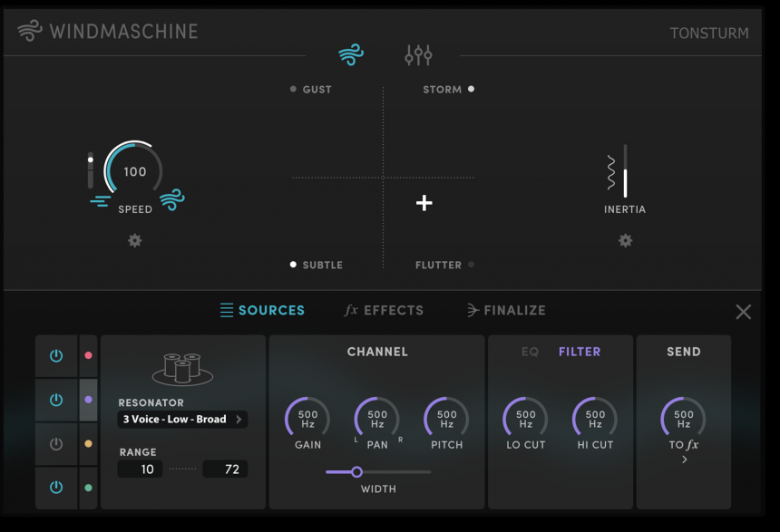Select the Gust corner dot

tap(293, 89)
